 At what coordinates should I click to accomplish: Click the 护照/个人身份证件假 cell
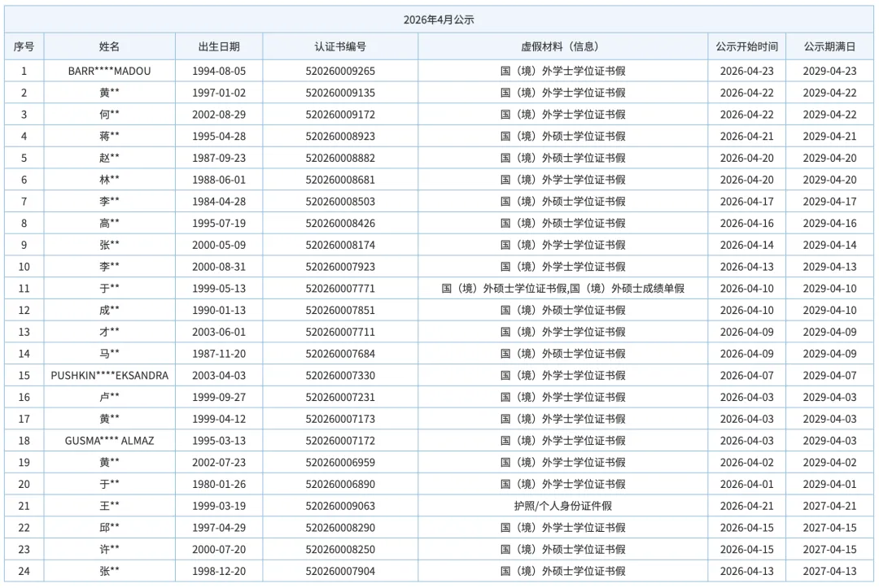pos(562,506)
